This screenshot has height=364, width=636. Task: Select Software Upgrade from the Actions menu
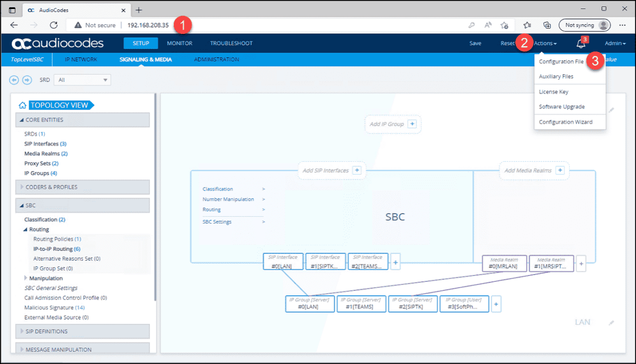pos(563,106)
